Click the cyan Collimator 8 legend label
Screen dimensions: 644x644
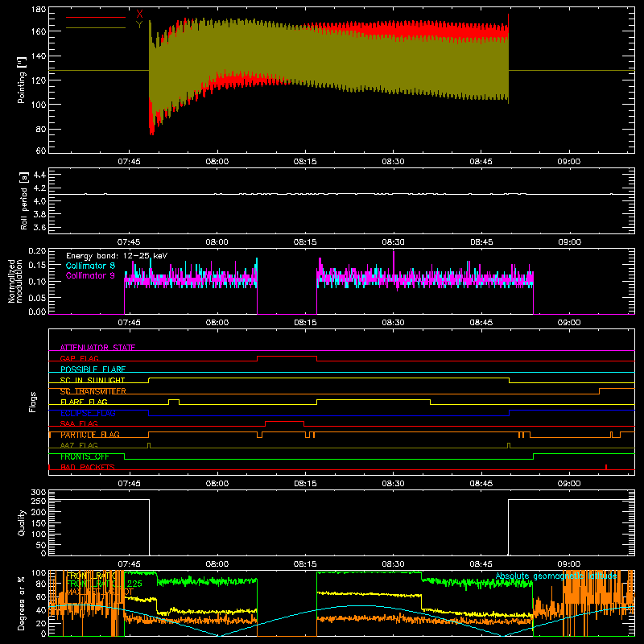(x=90, y=266)
